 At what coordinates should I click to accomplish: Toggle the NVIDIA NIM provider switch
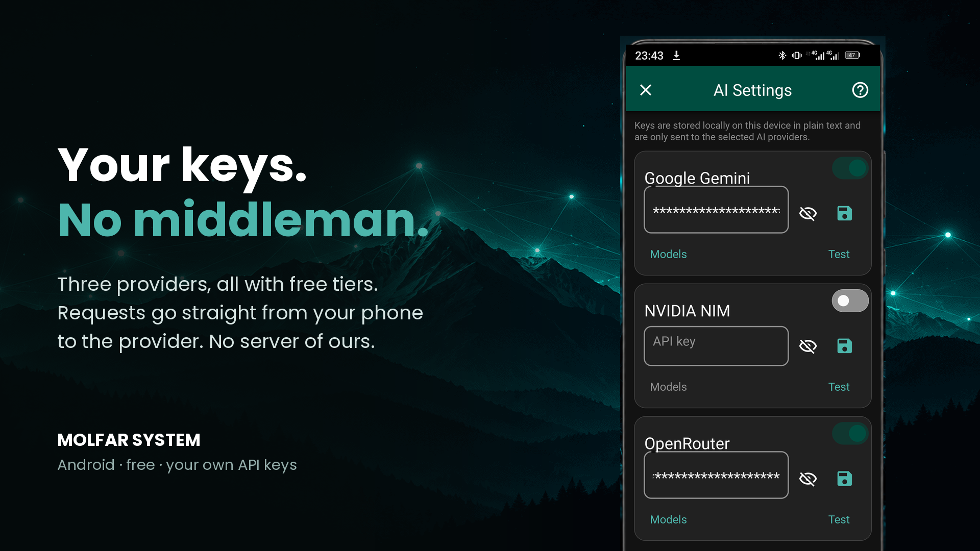pyautogui.click(x=850, y=300)
